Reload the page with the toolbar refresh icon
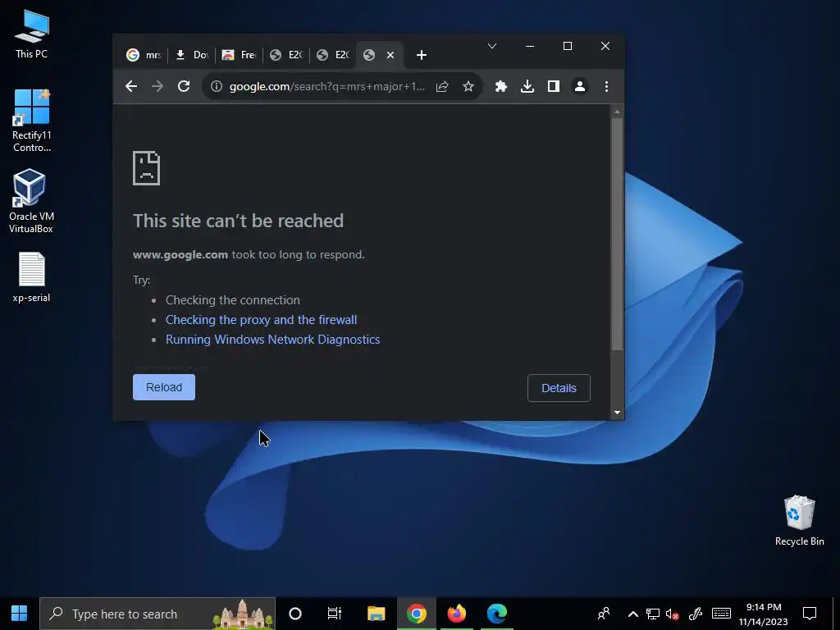Viewport: 840px width, 630px height. [184, 86]
